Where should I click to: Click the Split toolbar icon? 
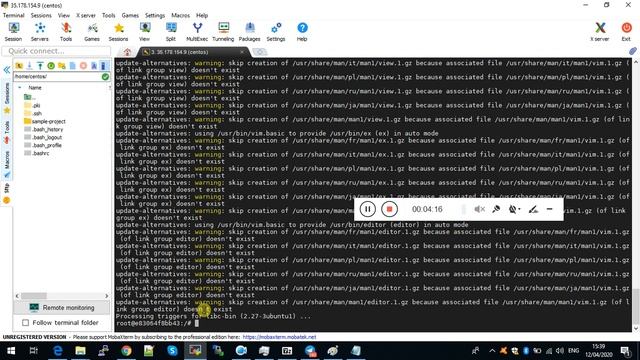(171, 32)
